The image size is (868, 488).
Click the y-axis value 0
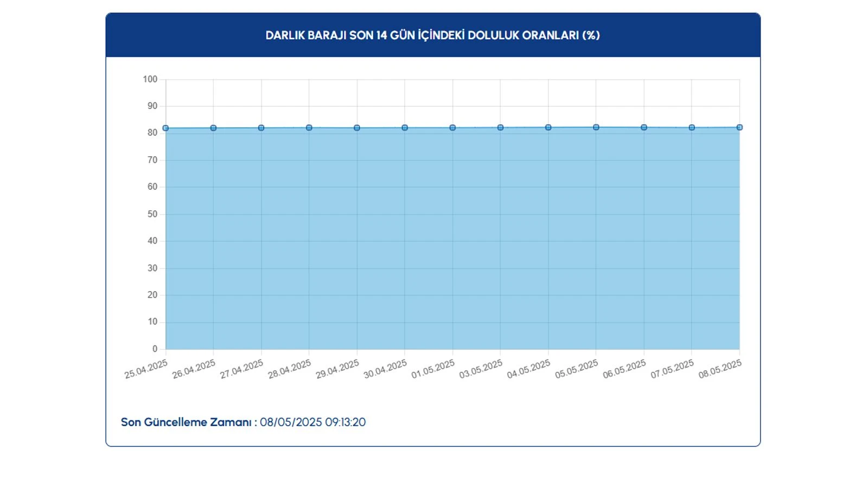[x=155, y=349]
